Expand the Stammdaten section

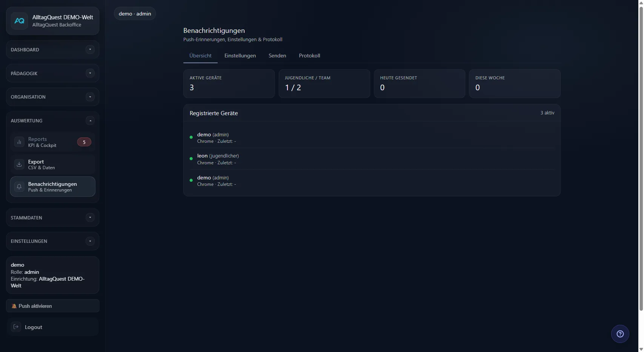coord(90,218)
